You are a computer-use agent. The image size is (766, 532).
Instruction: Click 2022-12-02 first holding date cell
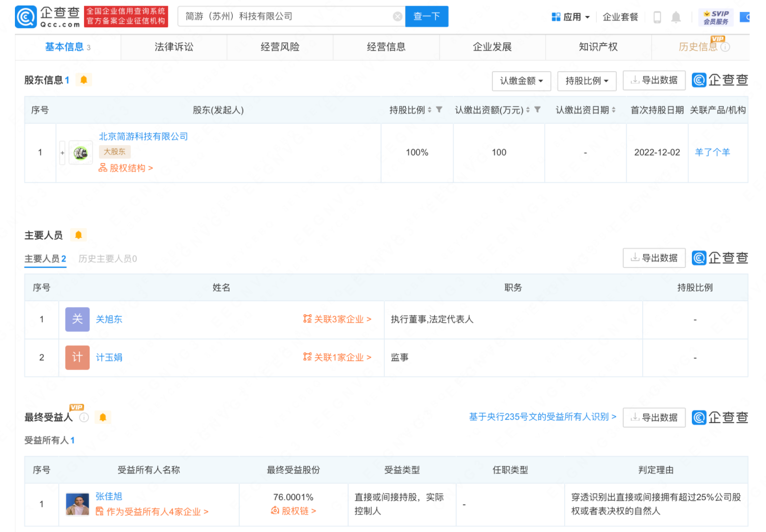[657, 153]
